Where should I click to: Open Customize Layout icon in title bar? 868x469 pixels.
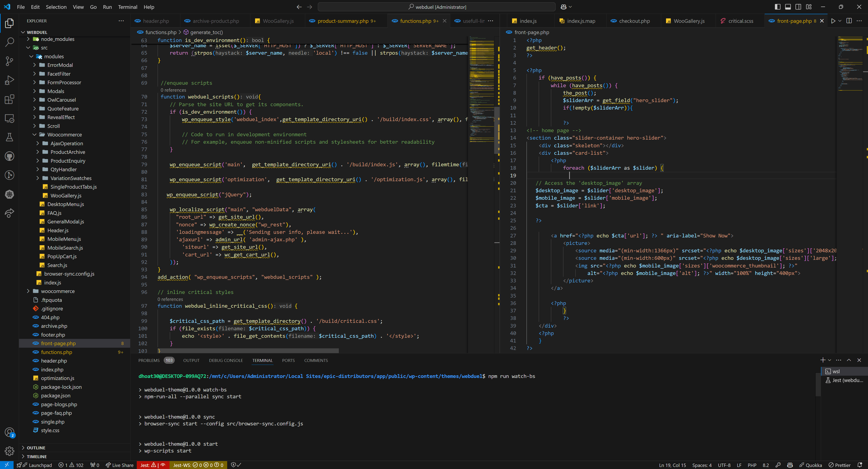[809, 7]
